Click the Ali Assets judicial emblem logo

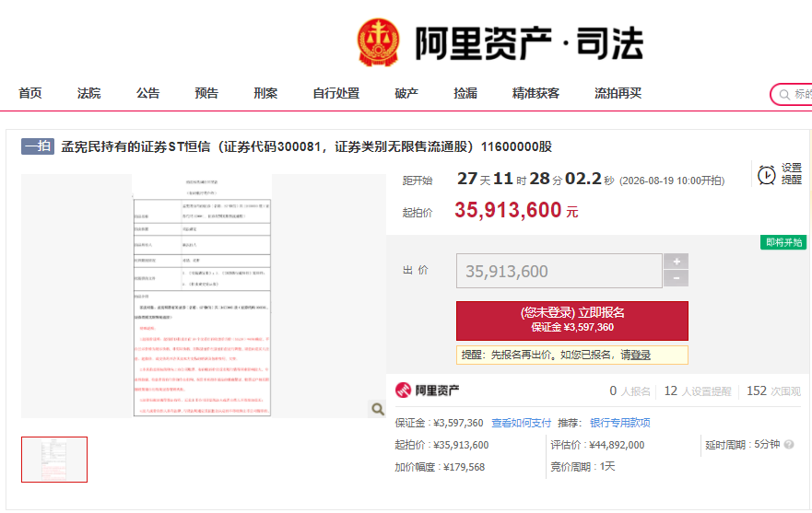pos(379,42)
